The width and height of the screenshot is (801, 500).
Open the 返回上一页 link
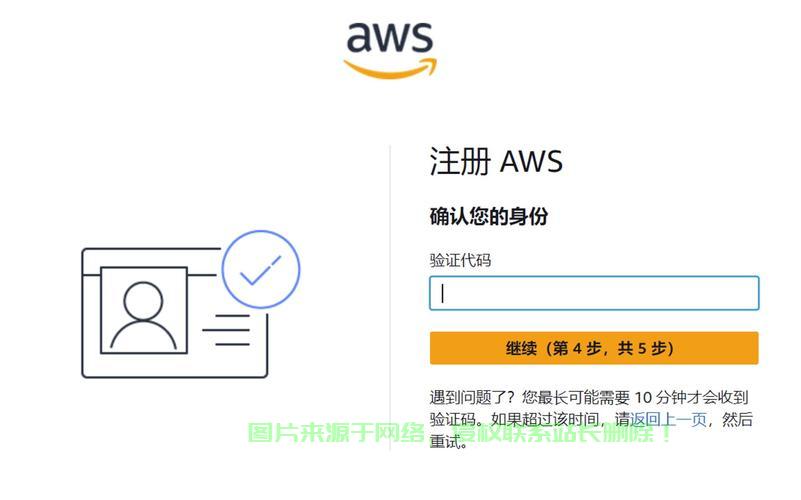pyautogui.click(x=668, y=420)
